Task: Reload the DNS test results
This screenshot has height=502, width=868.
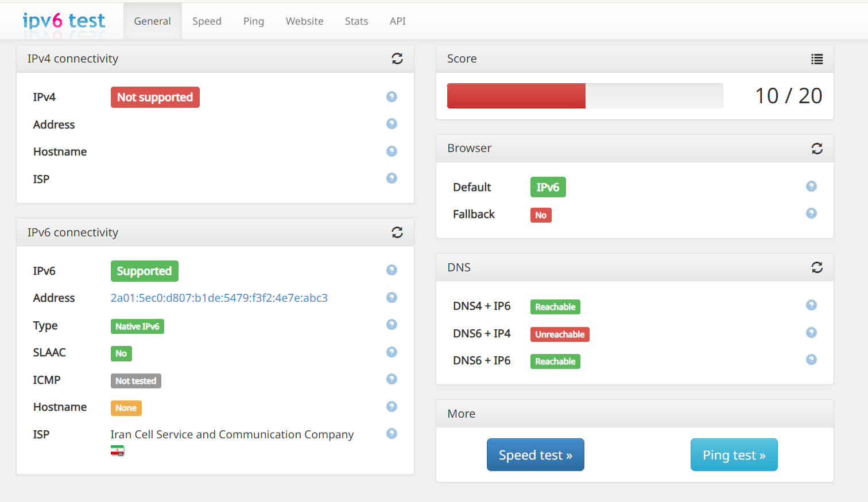Action: pos(816,267)
